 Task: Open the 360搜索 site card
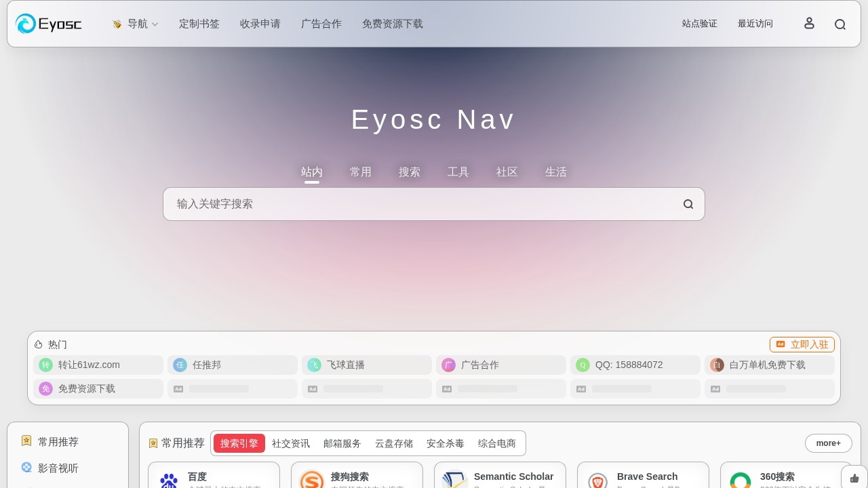coord(786,475)
